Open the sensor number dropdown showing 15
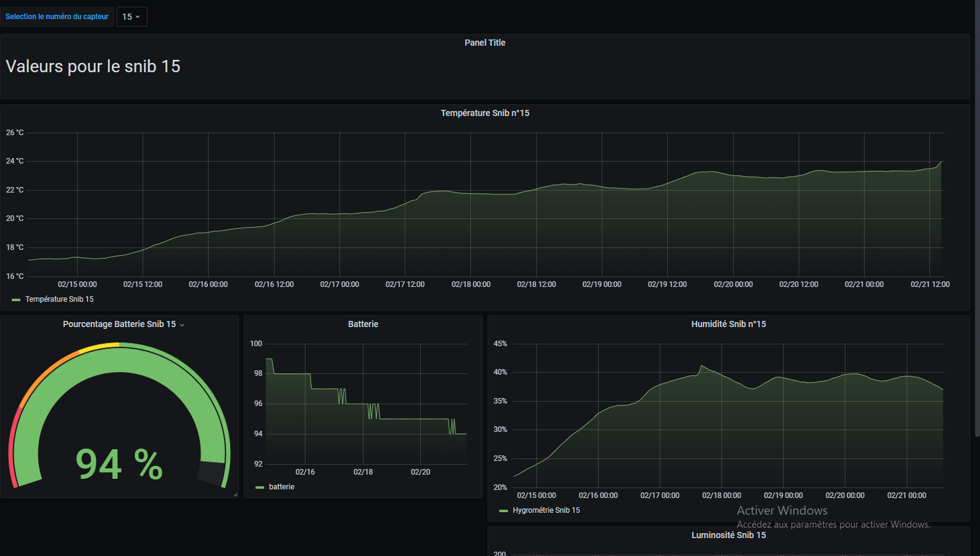Image resolution: width=980 pixels, height=556 pixels. (x=131, y=17)
